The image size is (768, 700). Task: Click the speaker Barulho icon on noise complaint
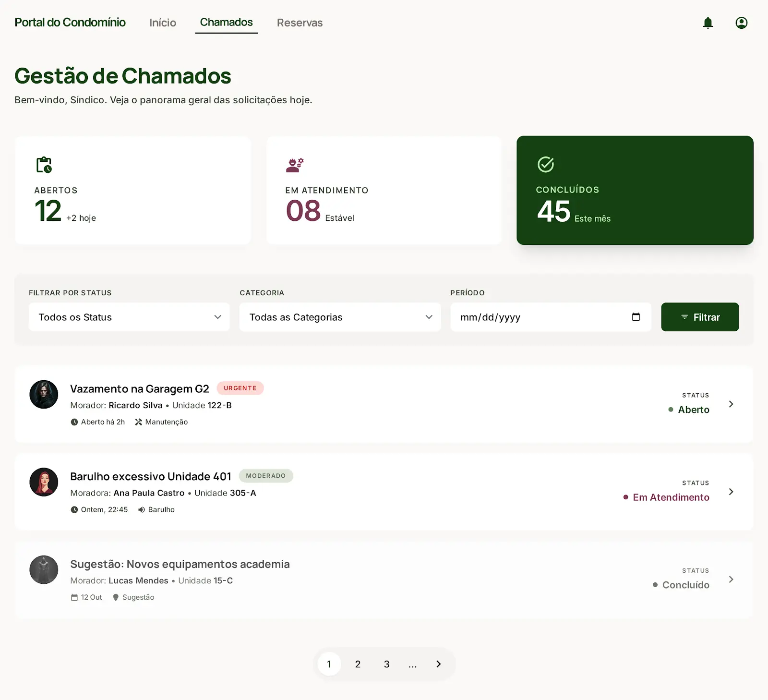141,509
